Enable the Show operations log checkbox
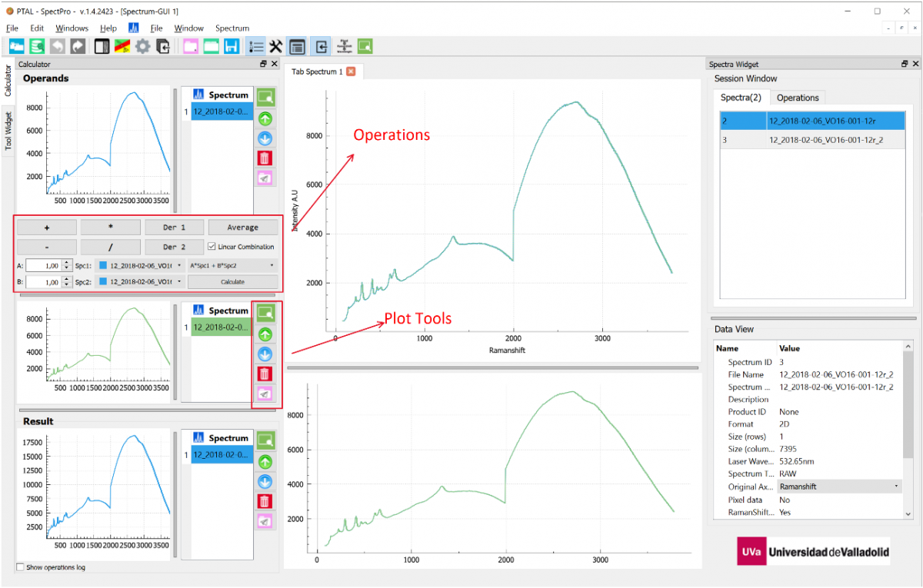The height and width of the screenshot is (588, 923). click(x=21, y=567)
